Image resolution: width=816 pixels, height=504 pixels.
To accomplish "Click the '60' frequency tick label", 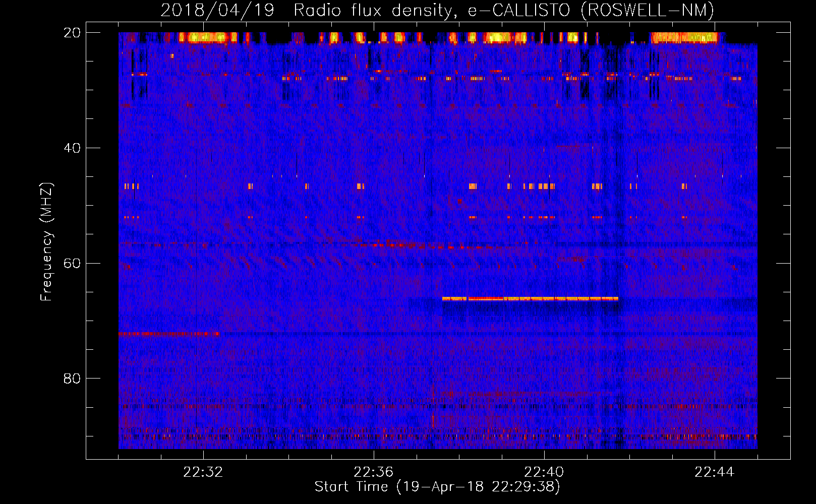I will click(x=72, y=264).
